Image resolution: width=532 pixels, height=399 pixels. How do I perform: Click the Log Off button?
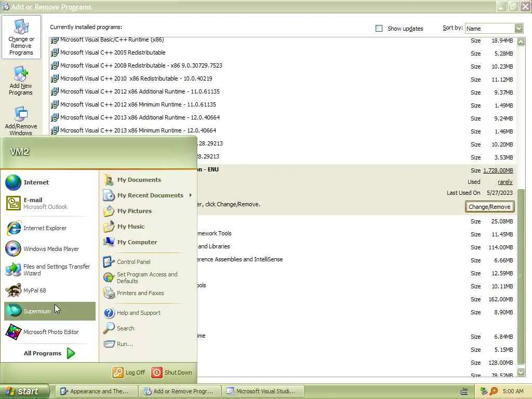(x=129, y=373)
